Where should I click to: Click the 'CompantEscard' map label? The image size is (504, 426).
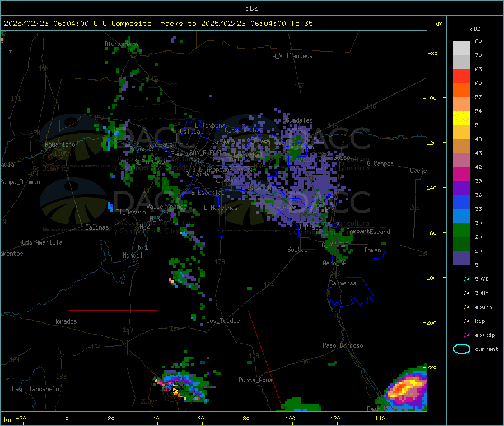[368, 232]
